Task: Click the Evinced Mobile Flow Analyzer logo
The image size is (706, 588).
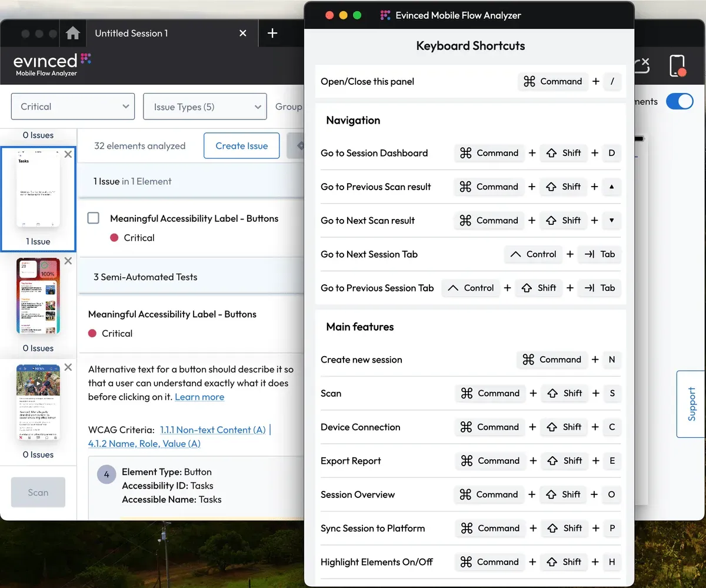Action: pos(52,64)
